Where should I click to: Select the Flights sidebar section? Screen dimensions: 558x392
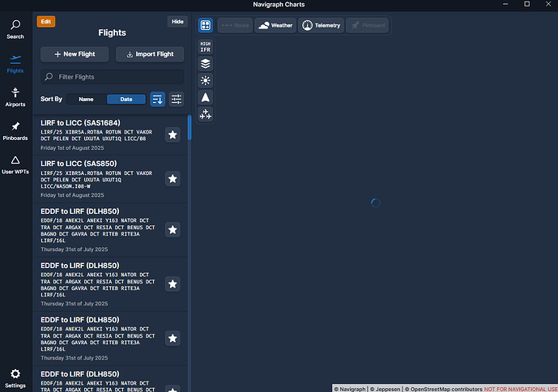pyautogui.click(x=15, y=64)
